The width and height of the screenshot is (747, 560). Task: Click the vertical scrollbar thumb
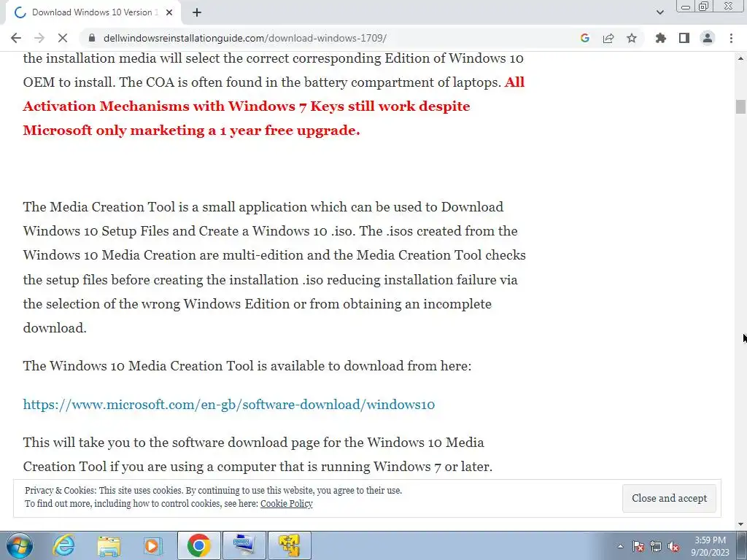point(740,106)
